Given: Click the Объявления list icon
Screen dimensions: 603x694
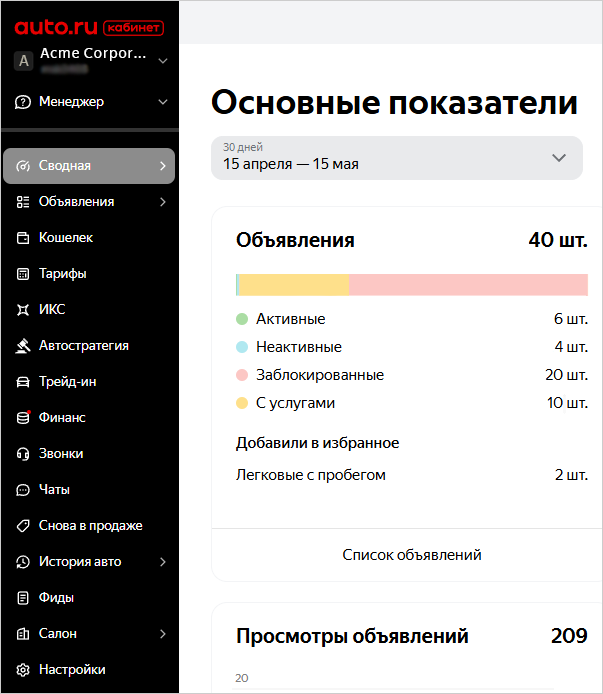Looking at the screenshot, I should 23,202.
